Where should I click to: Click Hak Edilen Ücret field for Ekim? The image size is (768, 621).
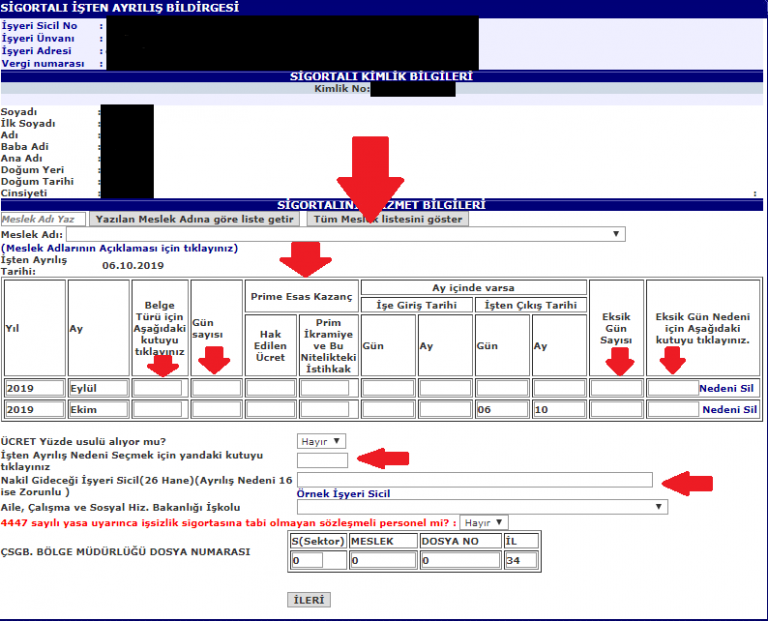[x=270, y=409]
